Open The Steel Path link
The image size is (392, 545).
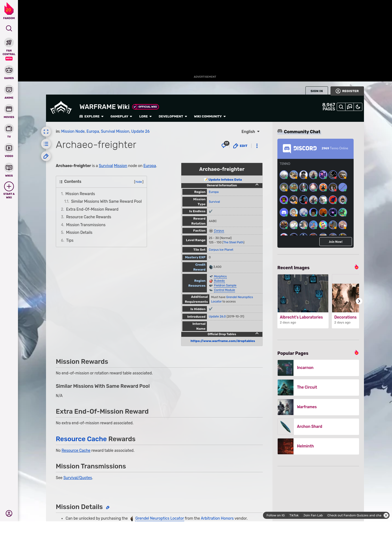(x=233, y=242)
